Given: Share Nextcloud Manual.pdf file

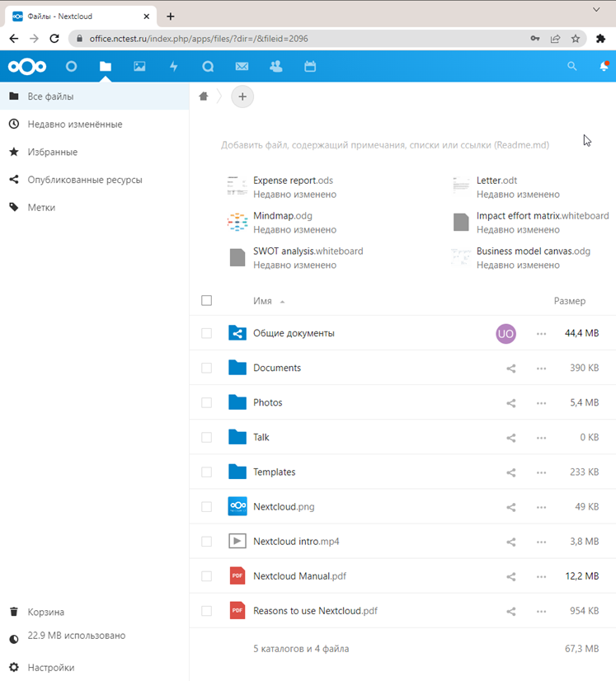Looking at the screenshot, I should 511,577.
